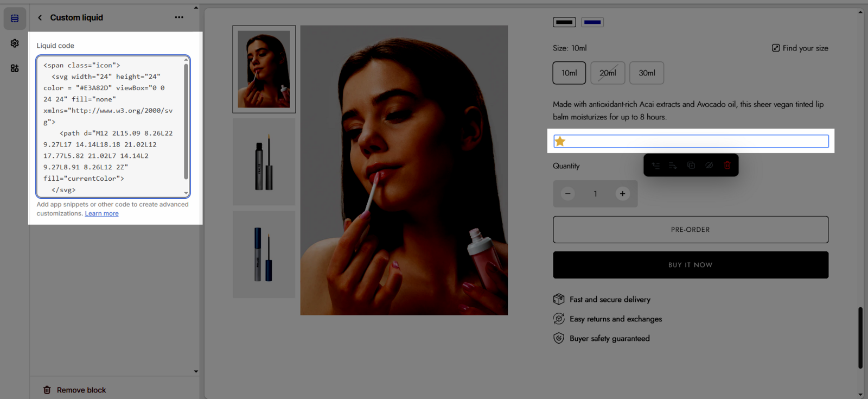Open the Sections panel in left rail
868x399 pixels.
click(15, 18)
